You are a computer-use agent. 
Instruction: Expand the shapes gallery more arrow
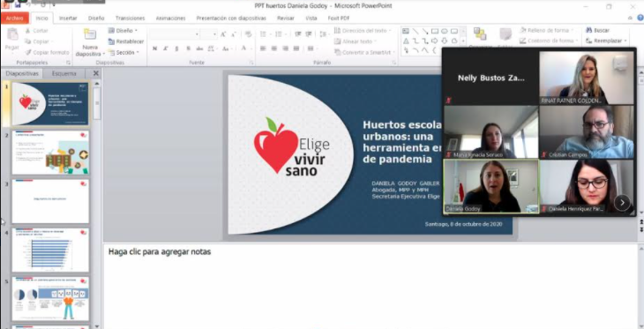(x=463, y=41)
